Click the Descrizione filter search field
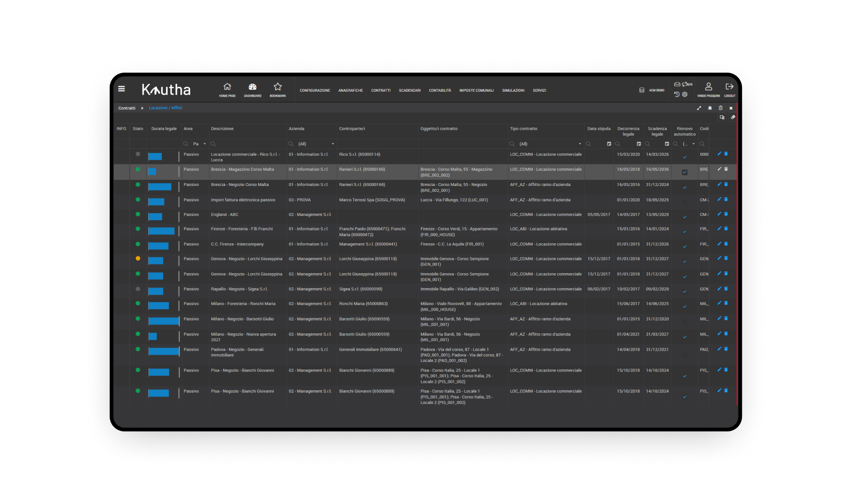 click(249, 144)
